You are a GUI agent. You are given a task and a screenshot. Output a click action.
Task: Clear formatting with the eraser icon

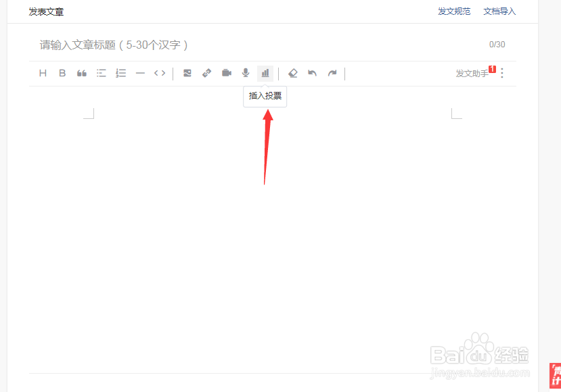(293, 73)
